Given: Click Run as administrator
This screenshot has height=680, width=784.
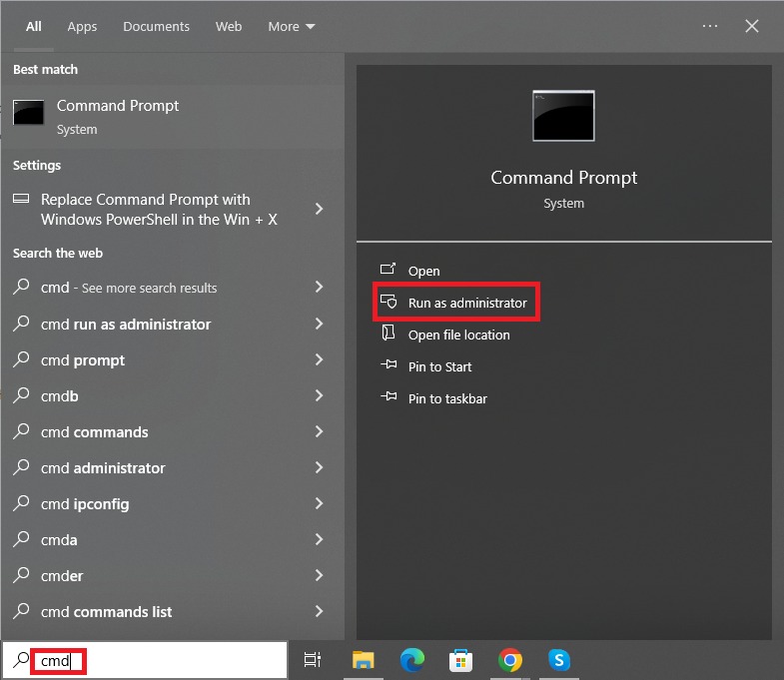Looking at the screenshot, I should point(466,303).
